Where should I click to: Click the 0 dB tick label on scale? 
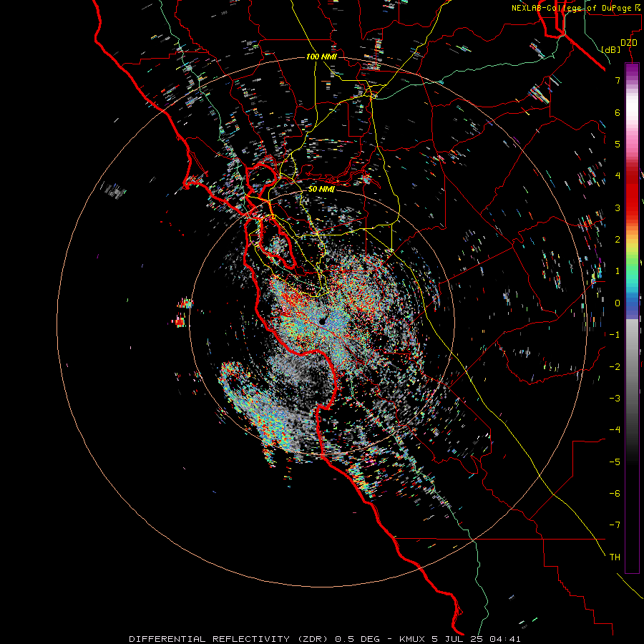tap(618, 303)
